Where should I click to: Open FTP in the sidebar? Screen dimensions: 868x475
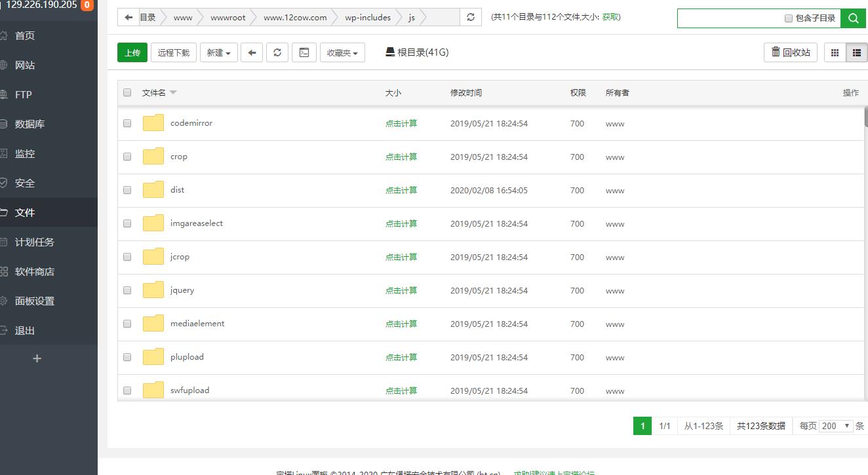click(24, 94)
